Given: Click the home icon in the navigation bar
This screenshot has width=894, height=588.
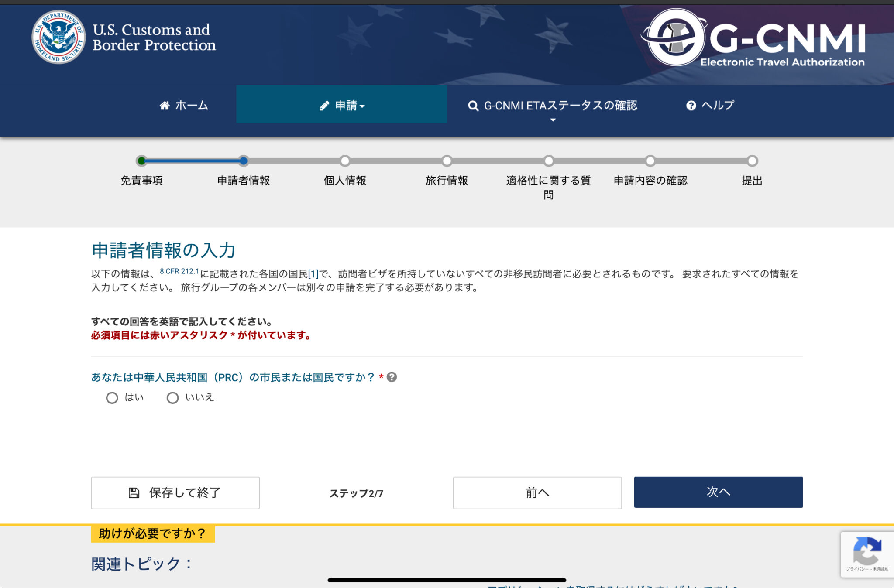Looking at the screenshot, I should pos(165,105).
